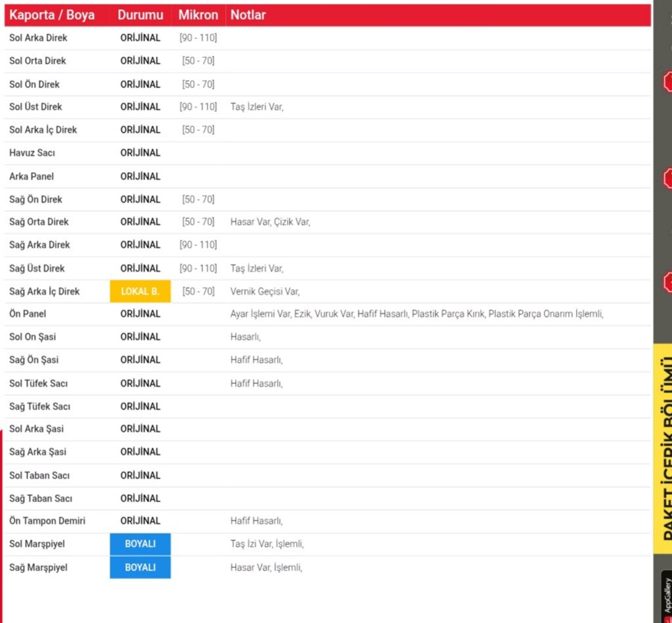Select the Ön Panel row label
The image size is (672, 623).
pyautogui.click(x=28, y=314)
